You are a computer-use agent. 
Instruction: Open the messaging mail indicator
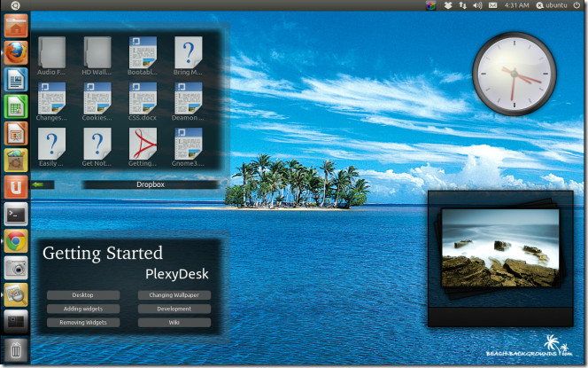pyautogui.click(x=492, y=5)
